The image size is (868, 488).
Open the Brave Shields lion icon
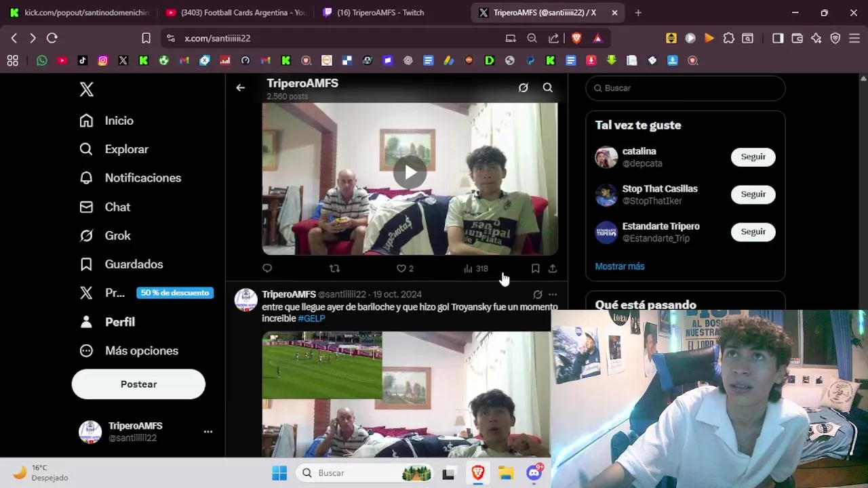[576, 39]
